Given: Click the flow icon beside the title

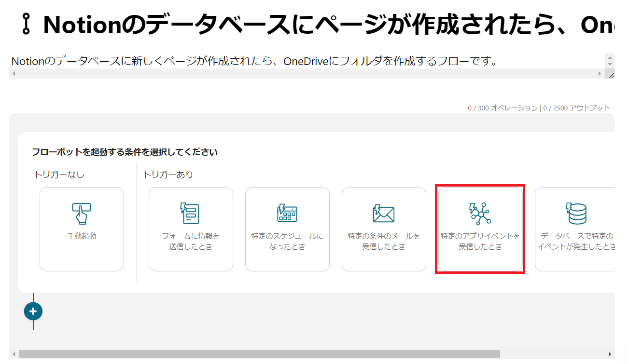Looking at the screenshot, I should (27, 24).
